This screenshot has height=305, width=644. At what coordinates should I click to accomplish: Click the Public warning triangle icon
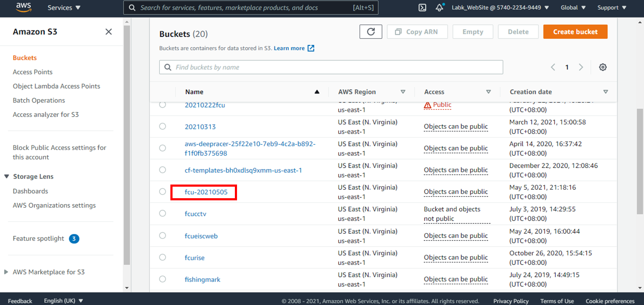[x=427, y=105]
